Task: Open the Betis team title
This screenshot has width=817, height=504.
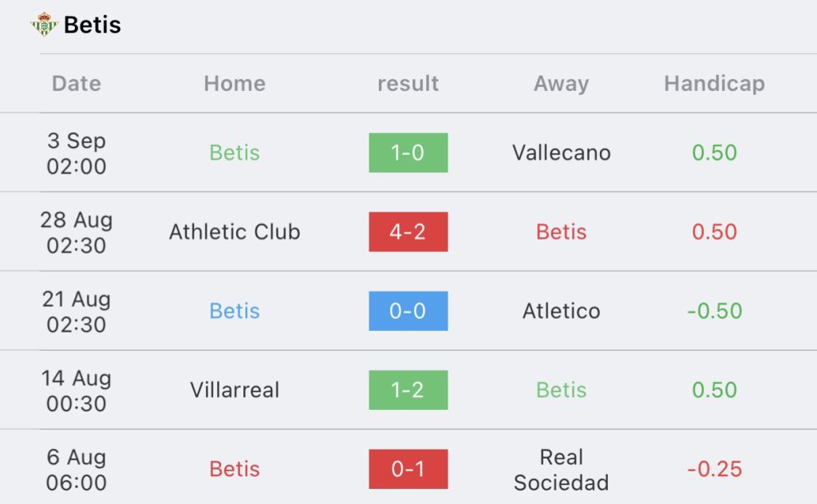Action: [x=93, y=25]
